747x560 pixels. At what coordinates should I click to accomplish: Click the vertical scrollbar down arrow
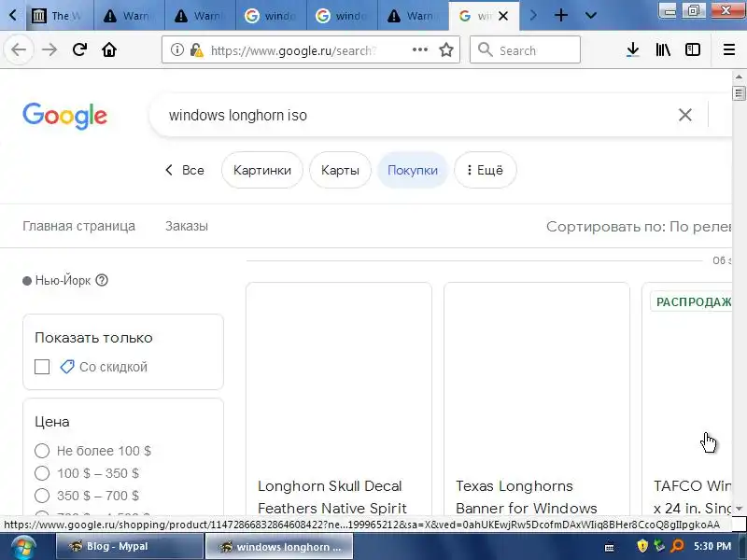[739, 509]
